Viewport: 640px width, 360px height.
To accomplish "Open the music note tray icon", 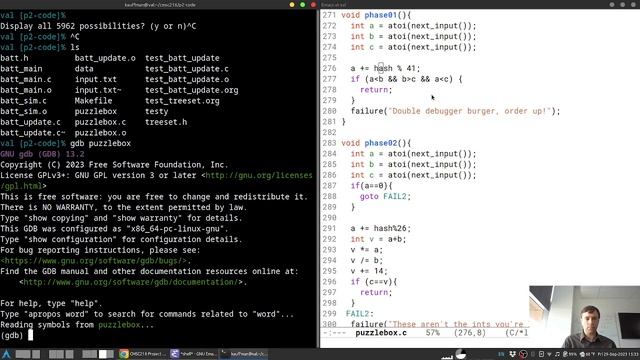I will (x=557, y=354).
